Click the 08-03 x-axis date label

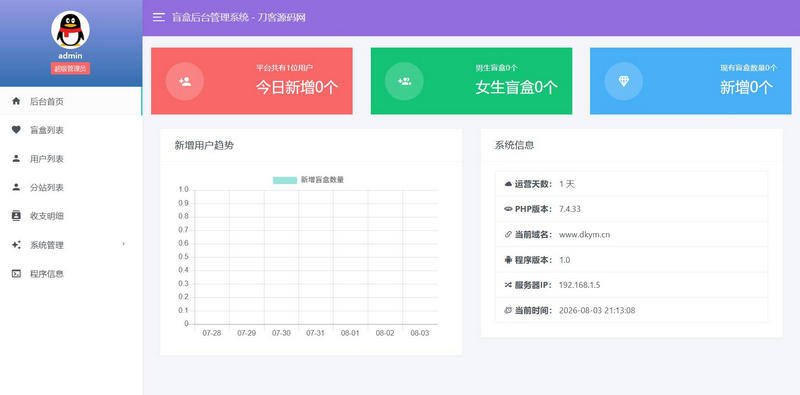[419, 333]
